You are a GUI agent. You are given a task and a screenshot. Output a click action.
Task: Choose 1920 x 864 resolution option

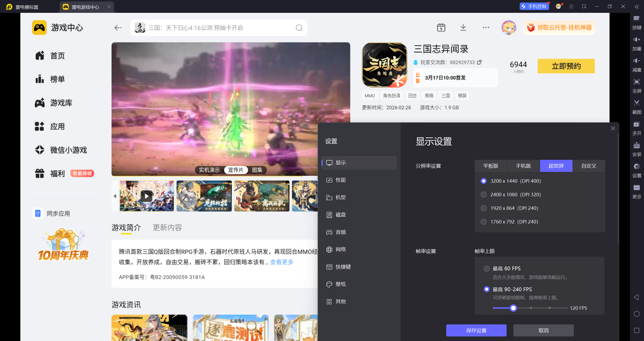pyautogui.click(x=483, y=208)
